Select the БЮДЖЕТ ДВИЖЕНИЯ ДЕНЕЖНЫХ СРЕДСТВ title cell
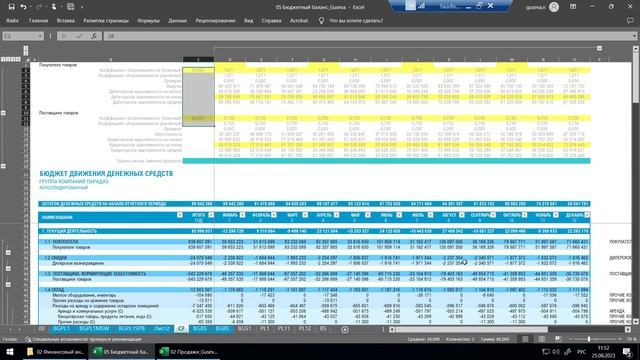The image size is (640, 360). (106, 173)
